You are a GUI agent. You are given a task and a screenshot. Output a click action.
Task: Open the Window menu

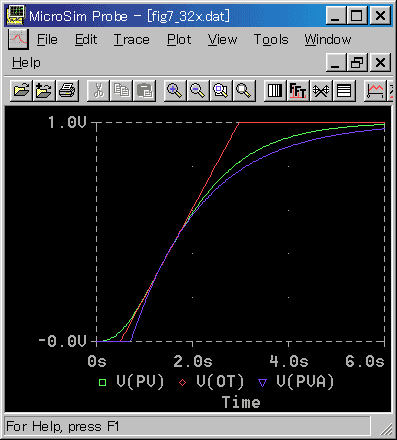point(328,40)
